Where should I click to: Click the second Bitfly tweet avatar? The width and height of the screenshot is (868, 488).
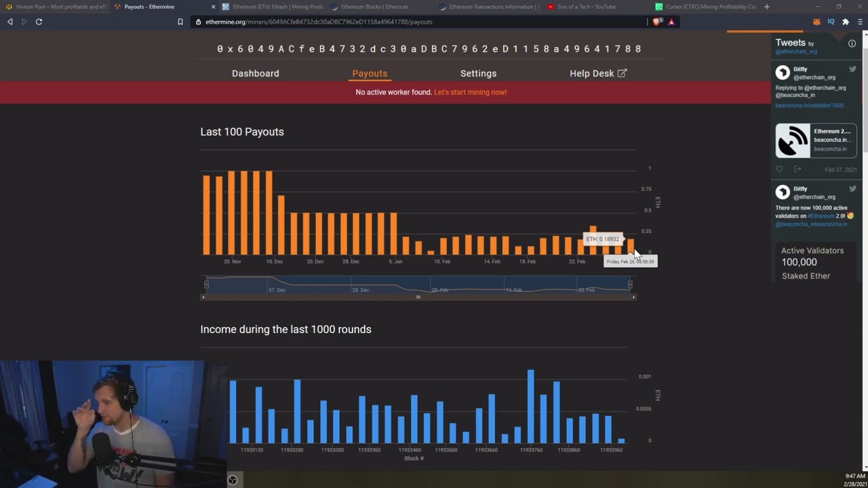[783, 192]
